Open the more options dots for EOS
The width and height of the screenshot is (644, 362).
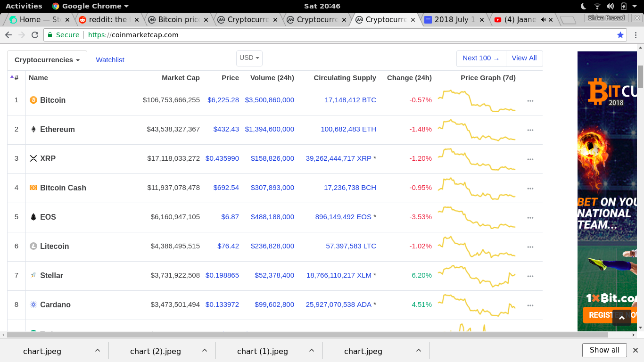coord(530,218)
